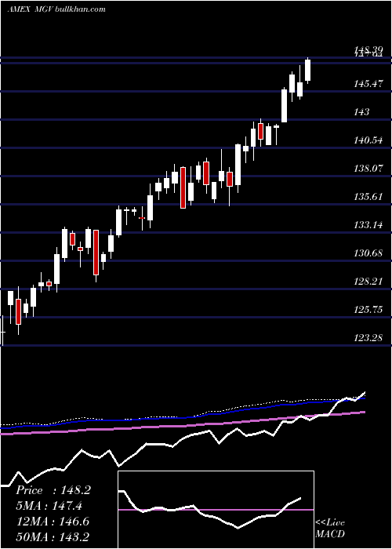Click the MACD inset chart panel
This screenshot has height=549, width=392.
[x=216, y=510]
